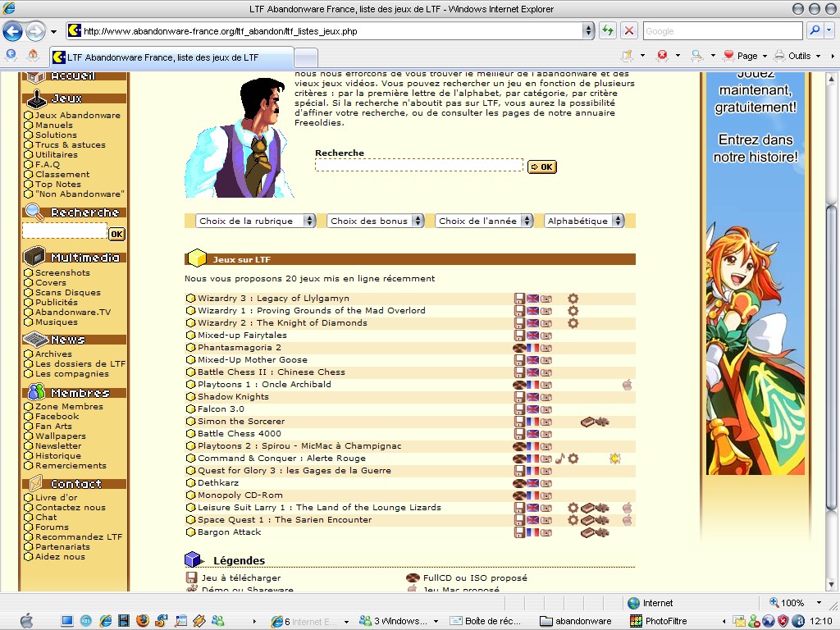Open the Wallpapers sidebar link
This screenshot has height=630, width=840.
[61, 436]
